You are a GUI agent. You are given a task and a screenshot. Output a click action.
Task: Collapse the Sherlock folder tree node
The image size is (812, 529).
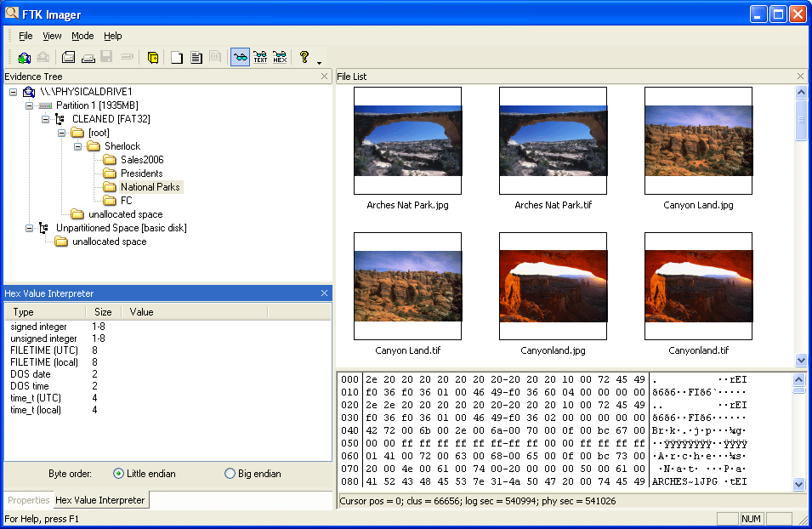(78, 146)
